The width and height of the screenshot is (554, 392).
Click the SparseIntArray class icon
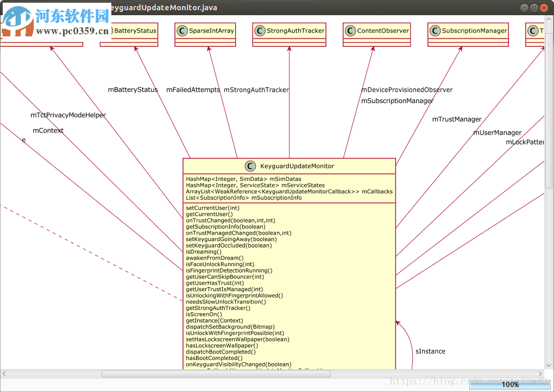coord(182,31)
